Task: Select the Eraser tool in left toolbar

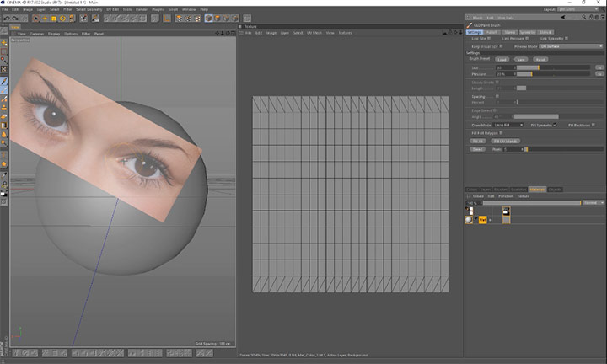Action: tap(4, 116)
